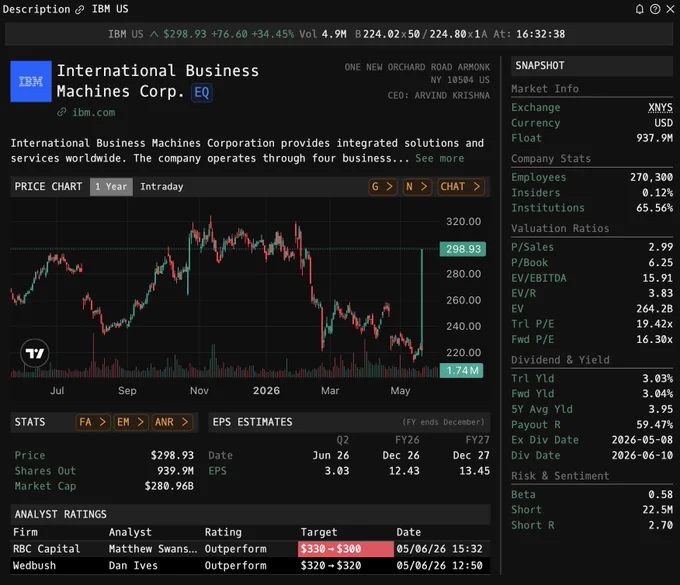Open the G chart shortcut button

(x=382, y=187)
